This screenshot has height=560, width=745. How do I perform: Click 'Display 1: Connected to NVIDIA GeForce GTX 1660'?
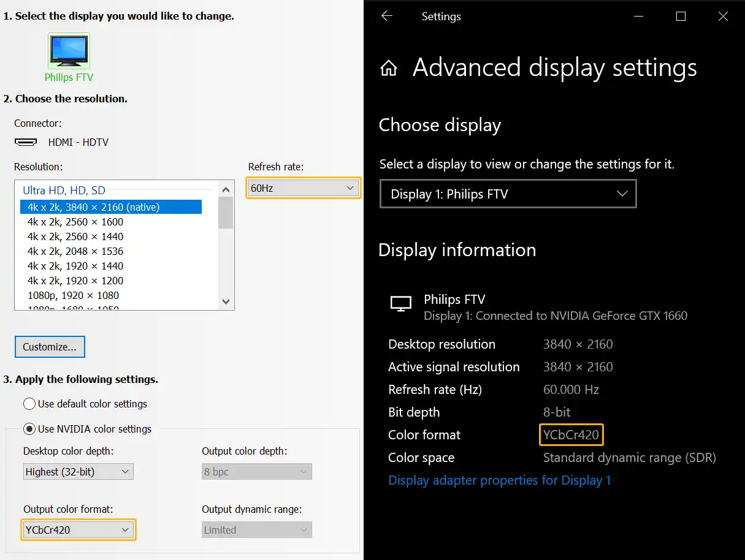[556, 316]
